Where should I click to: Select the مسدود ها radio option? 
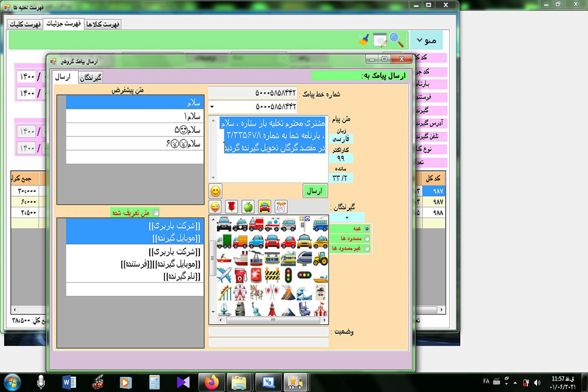coord(367,239)
